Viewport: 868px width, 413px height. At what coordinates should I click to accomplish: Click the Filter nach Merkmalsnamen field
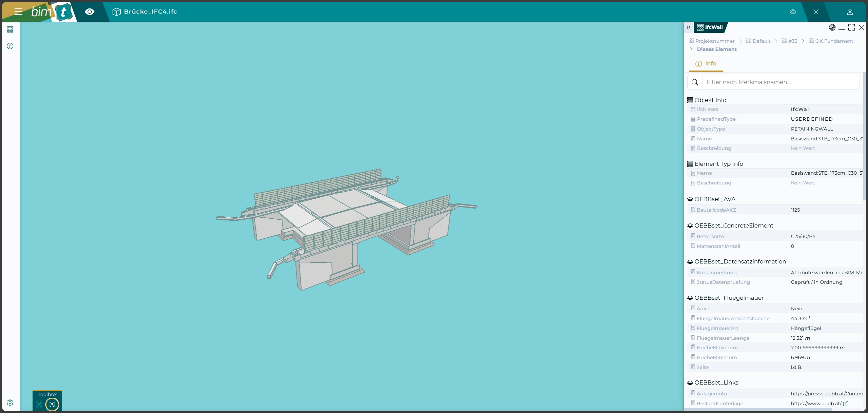(x=780, y=82)
